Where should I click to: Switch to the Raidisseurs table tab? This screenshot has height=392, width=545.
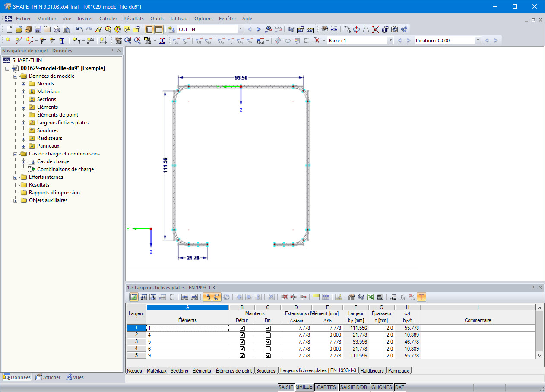[372, 370]
